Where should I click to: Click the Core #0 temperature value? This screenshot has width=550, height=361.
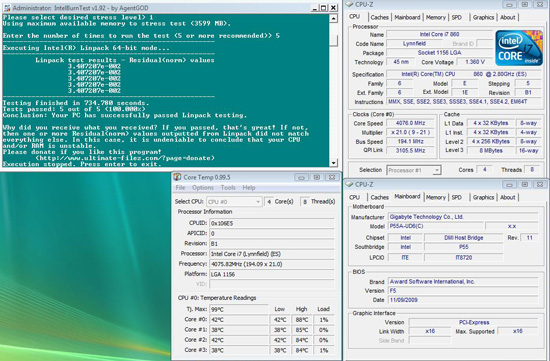[x=239, y=320]
